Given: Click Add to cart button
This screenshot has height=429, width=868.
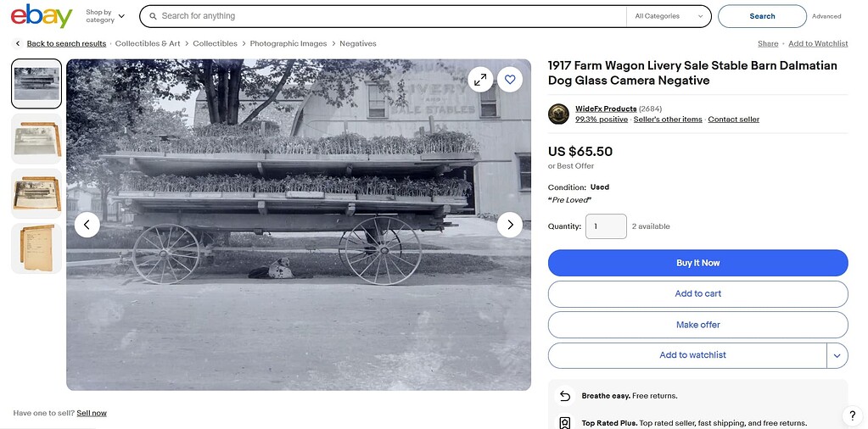Looking at the screenshot, I should tap(697, 293).
